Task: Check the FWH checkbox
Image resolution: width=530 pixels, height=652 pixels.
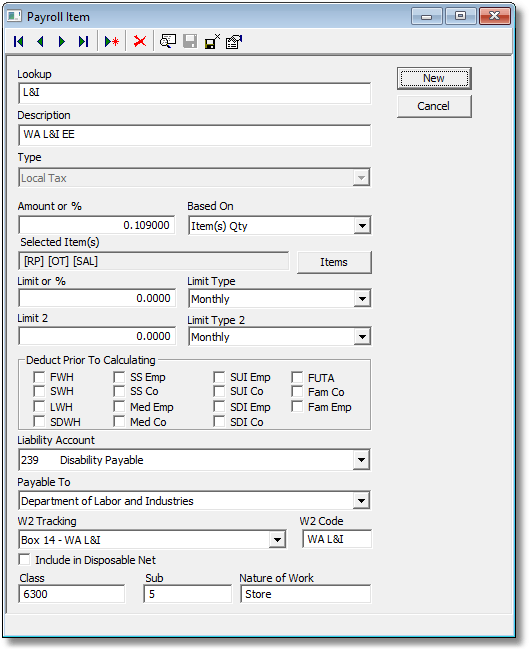Action: (x=39, y=377)
